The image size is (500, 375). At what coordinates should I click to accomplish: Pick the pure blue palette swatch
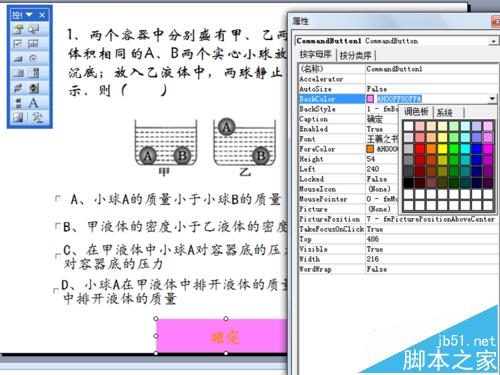[476, 149]
